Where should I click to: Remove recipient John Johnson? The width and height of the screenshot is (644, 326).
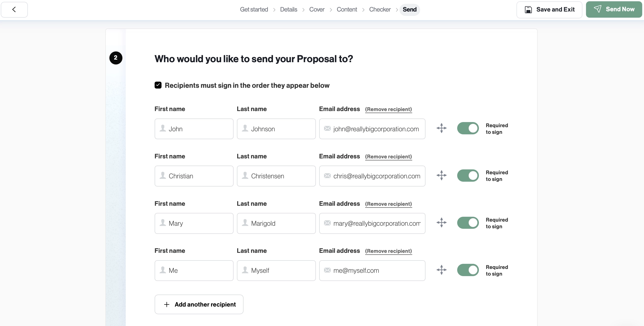[x=388, y=109]
